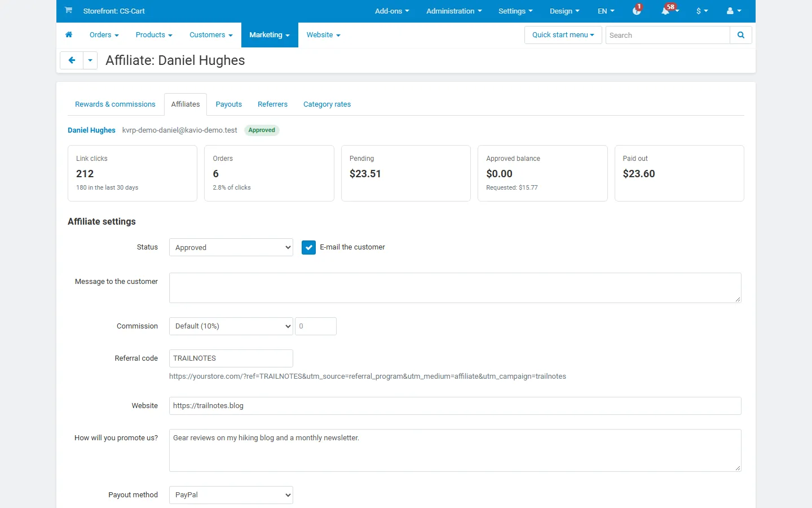The width and height of the screenshot is (812, 508).
Task: Select the Affiliates tab
Action: pos(186,104)
